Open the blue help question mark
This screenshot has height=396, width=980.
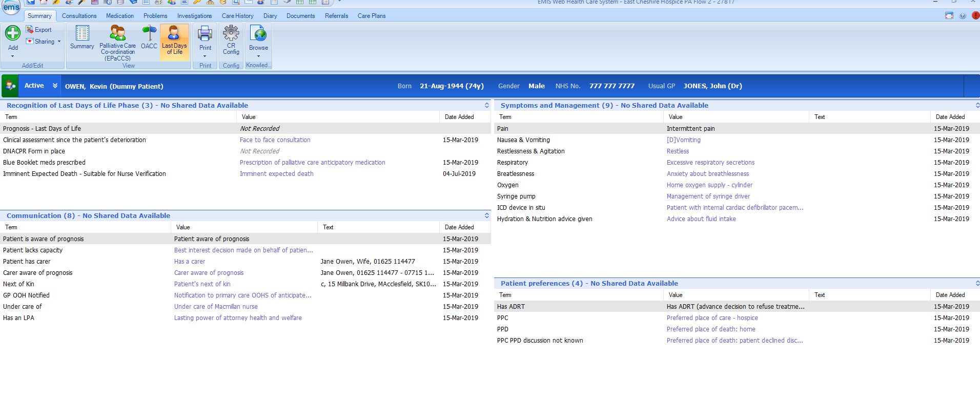pyautogui.click(x=963, y=15)
